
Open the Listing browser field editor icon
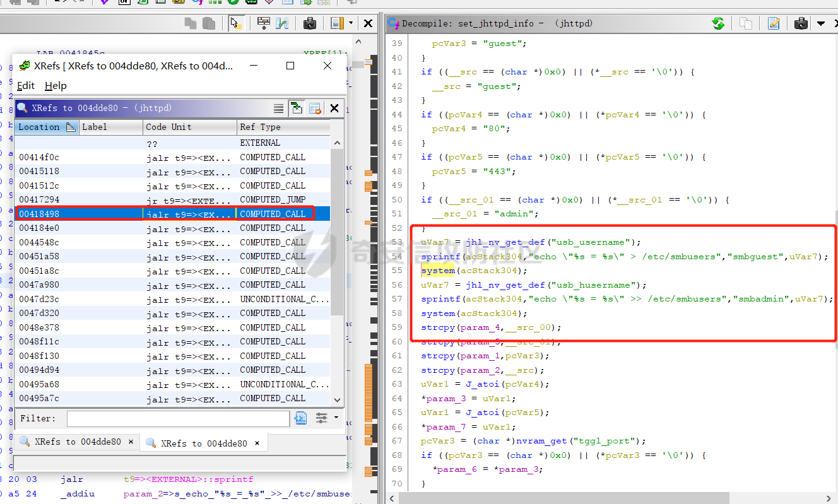(264, 23)
